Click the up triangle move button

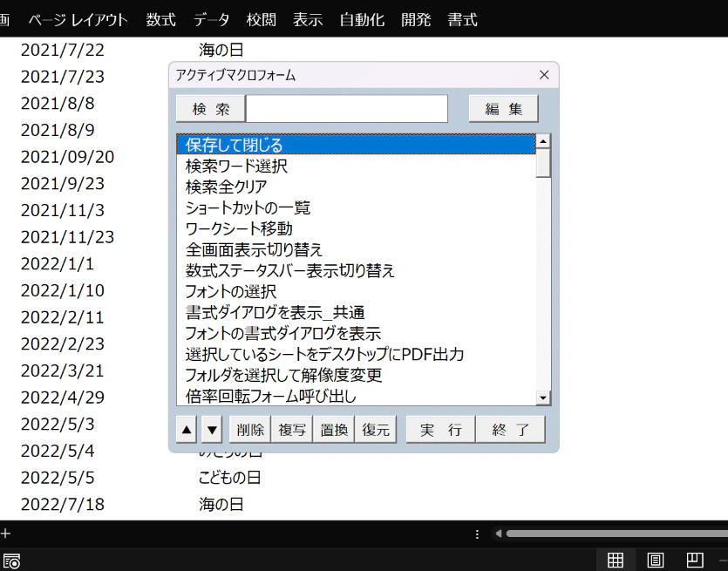(187, 430)
